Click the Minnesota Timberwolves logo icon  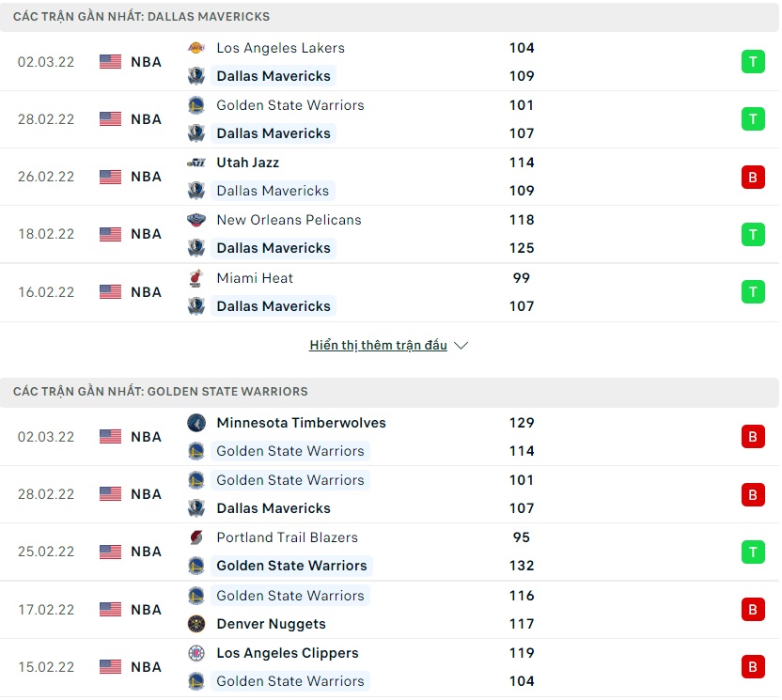pyautogui.click(x=195, y=423)
